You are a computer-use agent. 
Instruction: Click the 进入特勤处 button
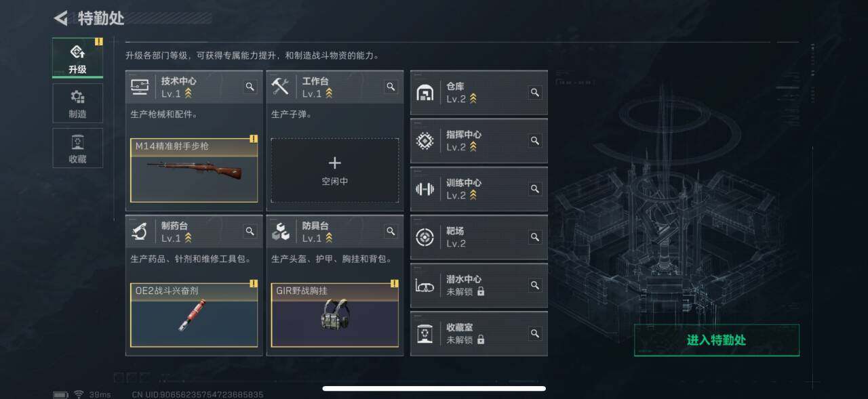pos(717,340)
